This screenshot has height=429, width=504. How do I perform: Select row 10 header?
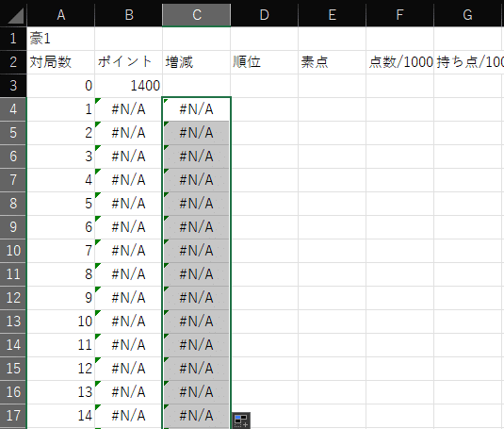[x=13, y=251]
